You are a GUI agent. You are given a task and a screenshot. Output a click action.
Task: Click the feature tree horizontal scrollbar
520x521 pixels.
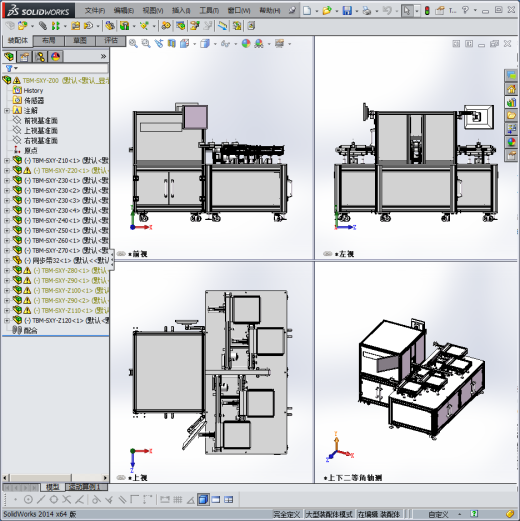(x=40, y=478)
